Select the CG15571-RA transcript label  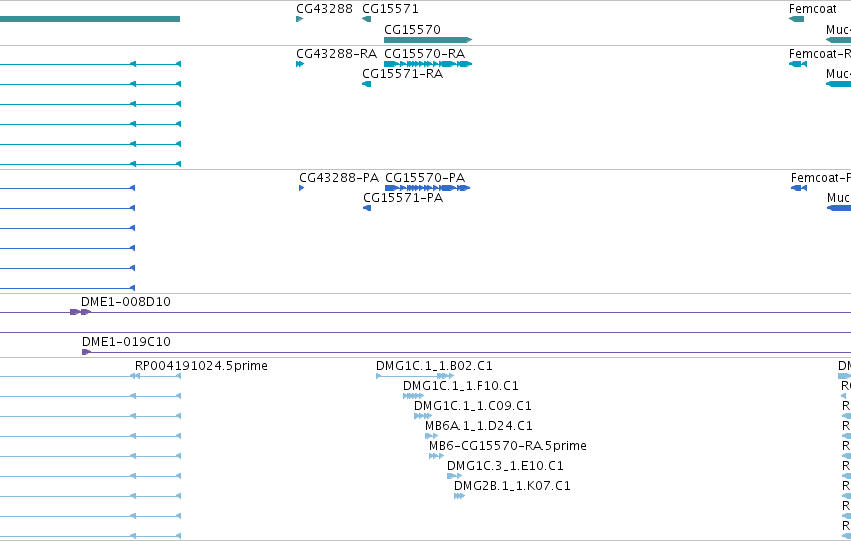402,74
